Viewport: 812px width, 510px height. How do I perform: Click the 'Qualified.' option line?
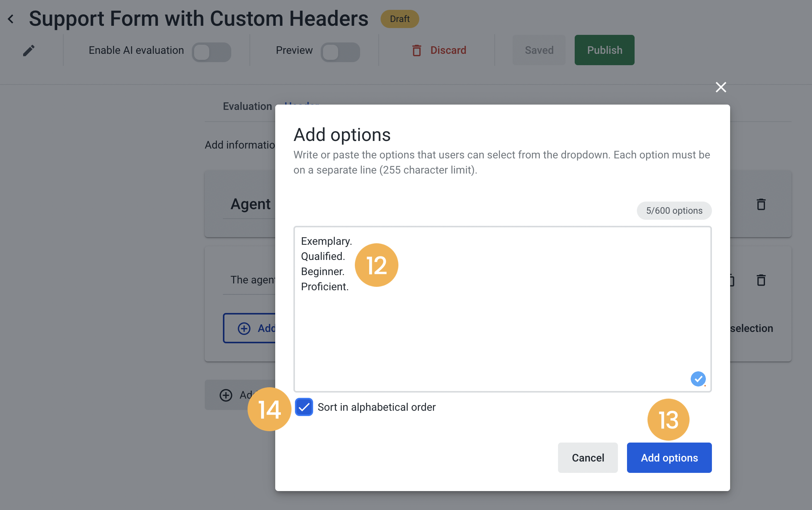point(323,256)
